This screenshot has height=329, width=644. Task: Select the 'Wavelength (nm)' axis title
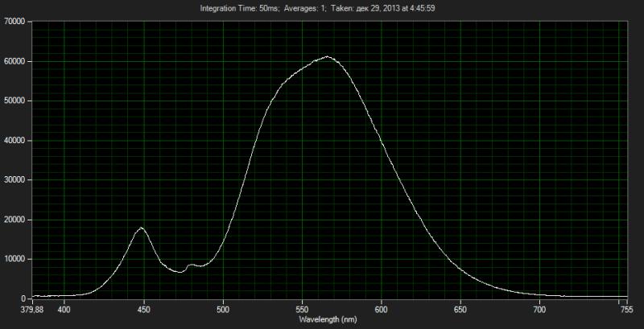click(x=327, y=319)
